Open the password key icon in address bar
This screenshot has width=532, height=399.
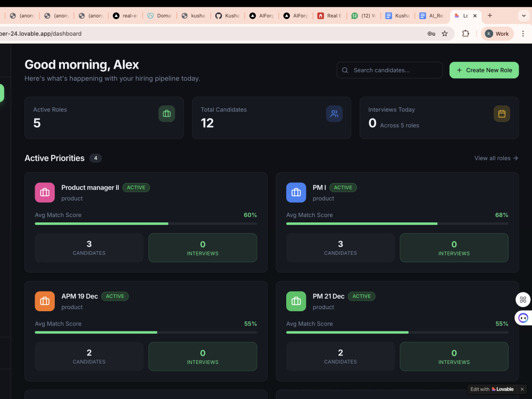[x=431, y=34]
